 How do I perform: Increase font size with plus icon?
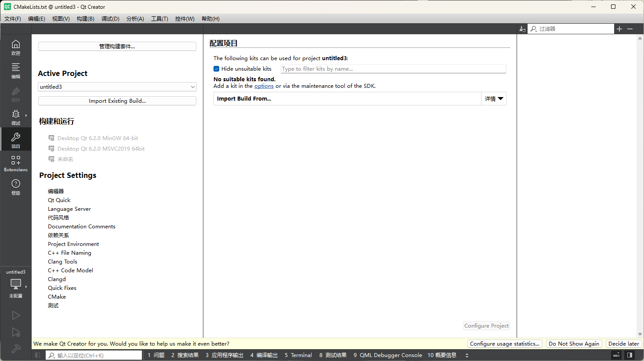(619, 29)
